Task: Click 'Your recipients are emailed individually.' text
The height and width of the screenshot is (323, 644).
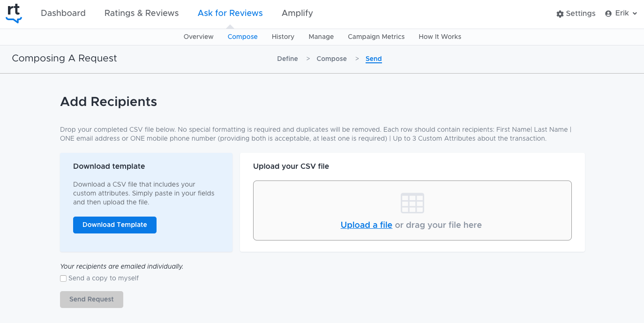Action: coord(122,266)
